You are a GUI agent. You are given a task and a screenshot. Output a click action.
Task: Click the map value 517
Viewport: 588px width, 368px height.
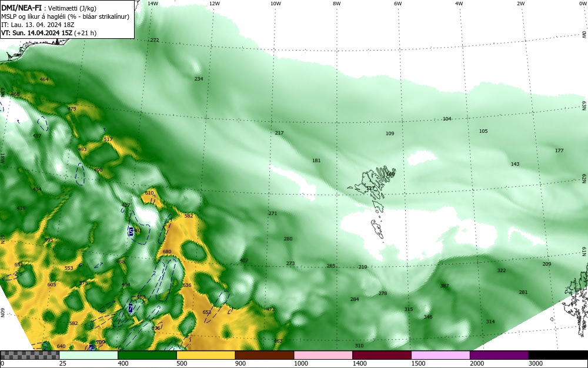pos(108,139)
